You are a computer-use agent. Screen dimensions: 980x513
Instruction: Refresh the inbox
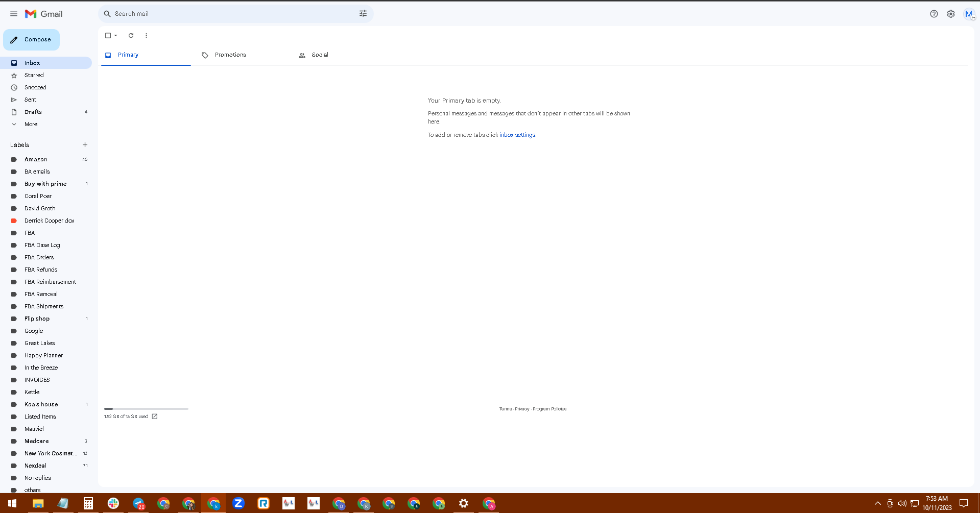pos(131,35)
